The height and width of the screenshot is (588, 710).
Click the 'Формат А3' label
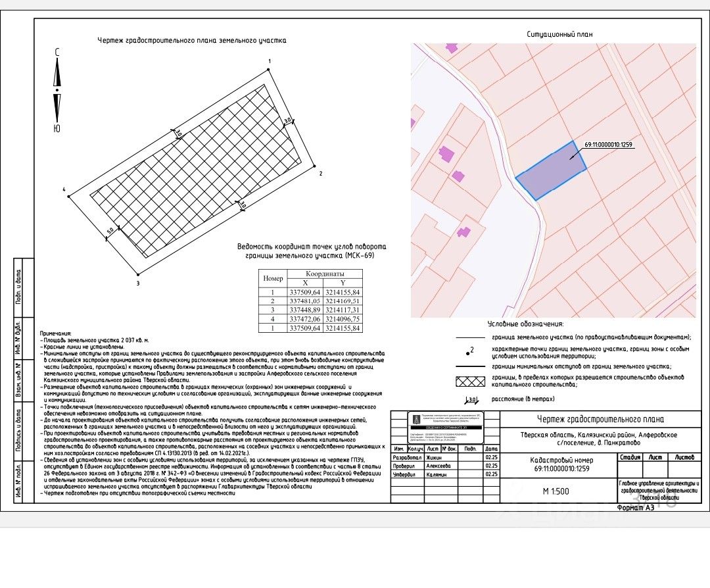tap(635, 508)
